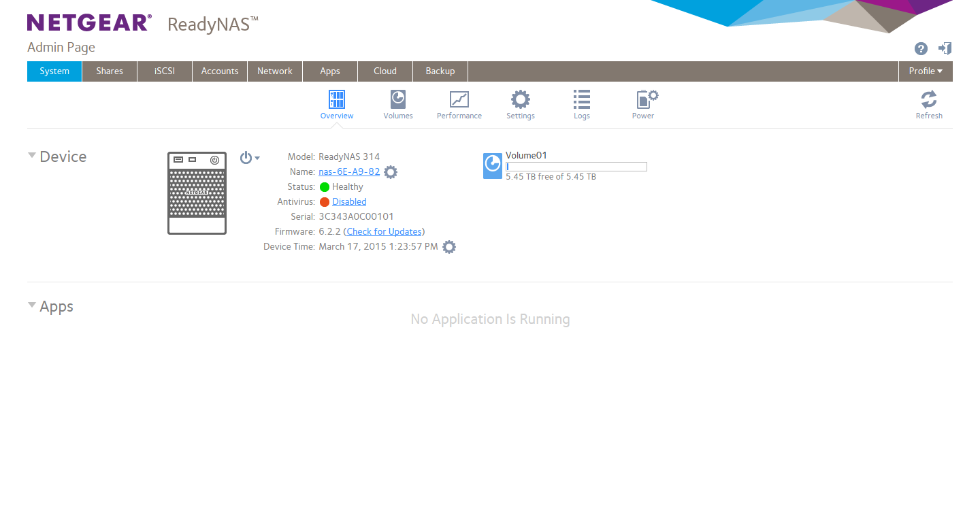Click the gear icon beside device name
This screenshot has width=980, height=530.
(391, 172)
